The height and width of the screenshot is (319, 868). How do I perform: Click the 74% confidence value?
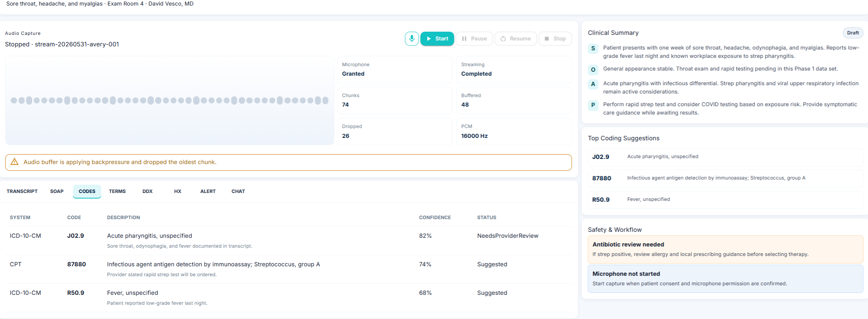click(425, 264)
